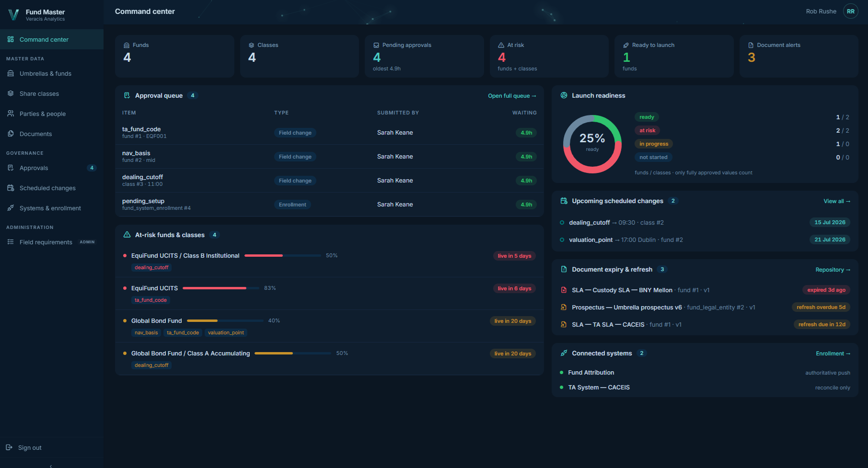
Task: Click the Command center sidebar icon
Action: pos(11,39)
